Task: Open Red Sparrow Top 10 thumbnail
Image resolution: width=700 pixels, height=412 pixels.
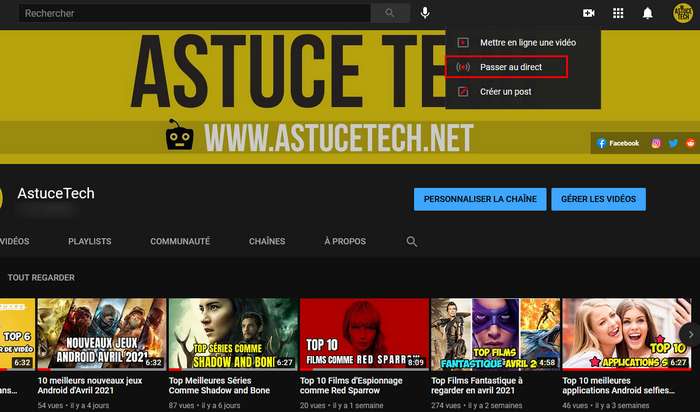Action: click(364, 334)
